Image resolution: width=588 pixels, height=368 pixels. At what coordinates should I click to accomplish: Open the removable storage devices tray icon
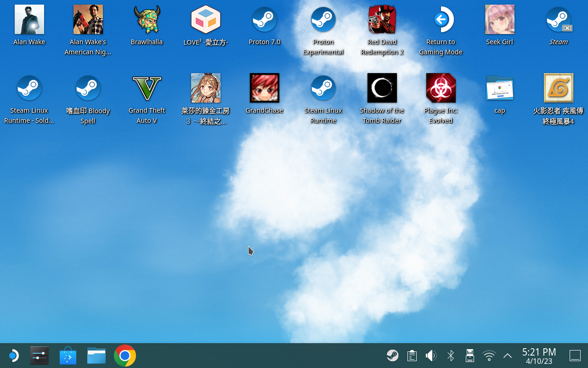[469, 356]
